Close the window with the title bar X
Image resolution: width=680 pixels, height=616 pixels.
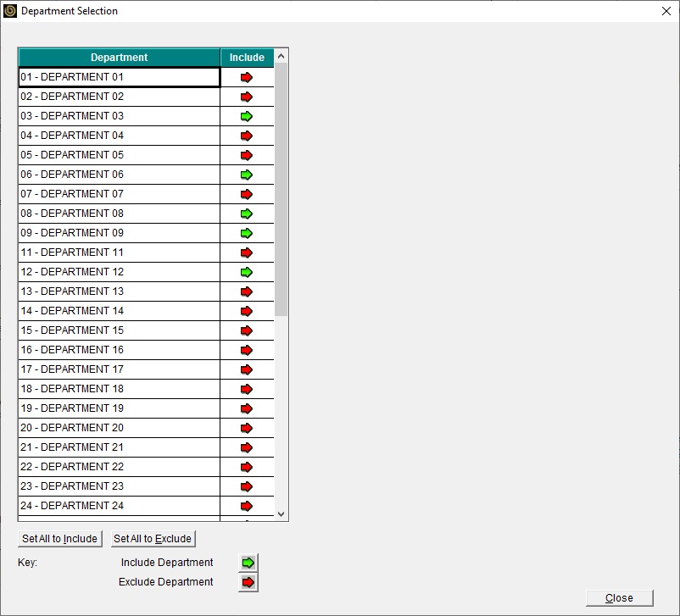point(666,11)
